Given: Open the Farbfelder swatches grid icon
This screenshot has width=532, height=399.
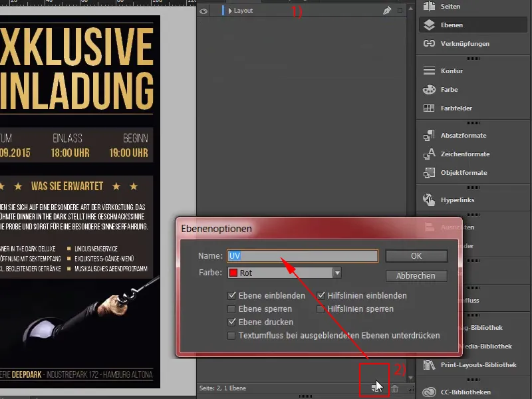Looking at the screenshot, I should click(429, 108).
